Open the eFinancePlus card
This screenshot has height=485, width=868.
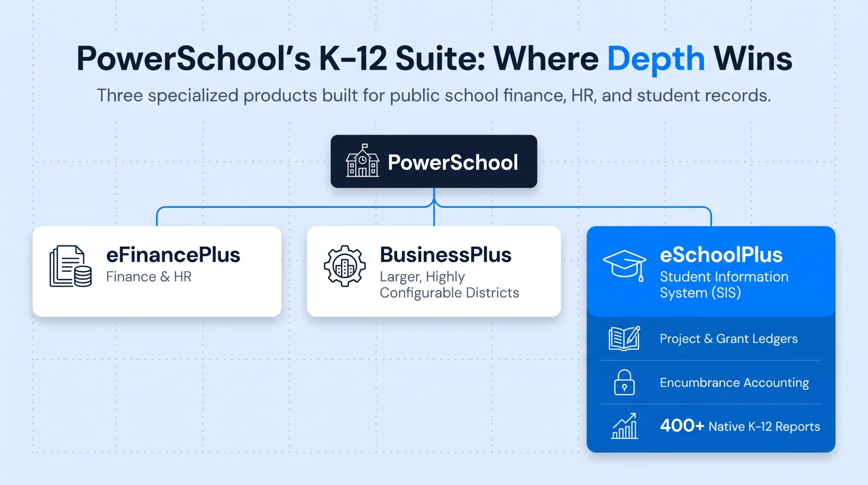157,271
